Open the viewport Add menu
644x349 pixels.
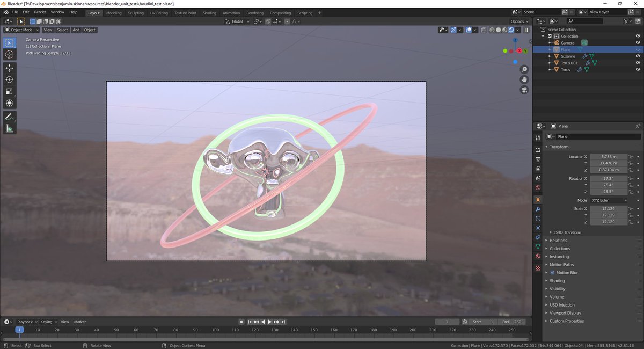pyautogui.click(x=76, y=30)
